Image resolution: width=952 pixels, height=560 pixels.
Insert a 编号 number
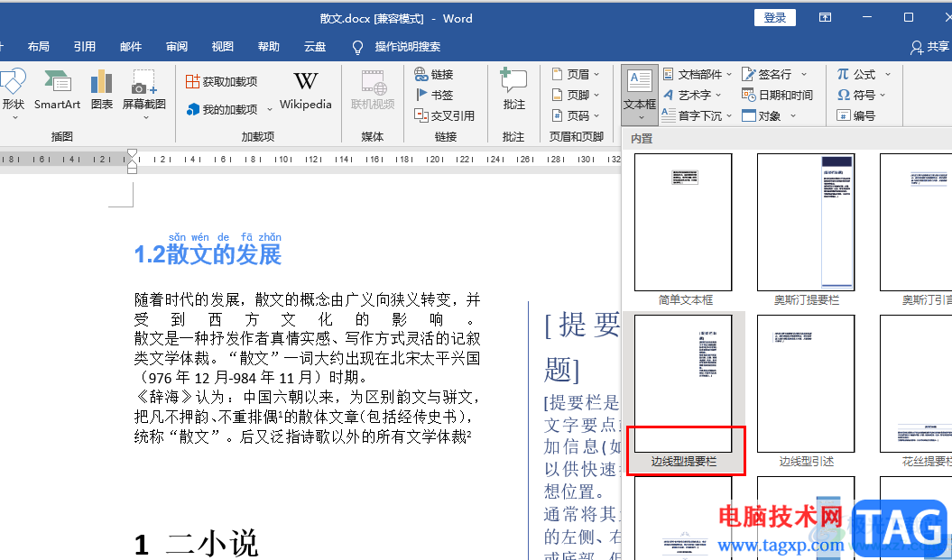point(856,115)
